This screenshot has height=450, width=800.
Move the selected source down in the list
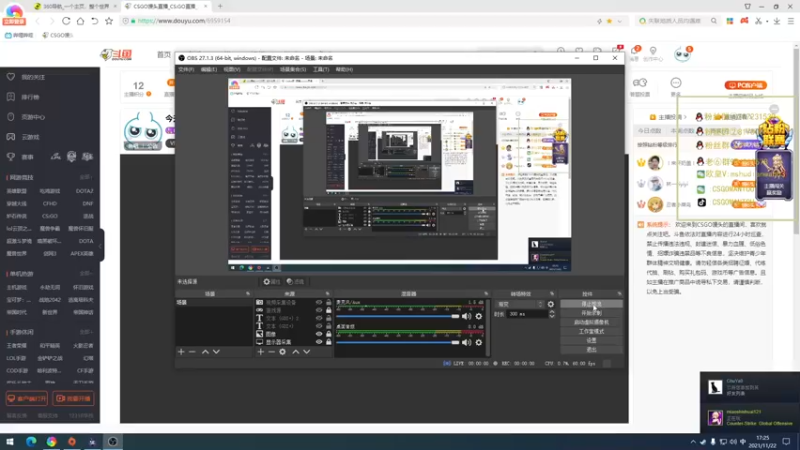click(x=307, y=352)
